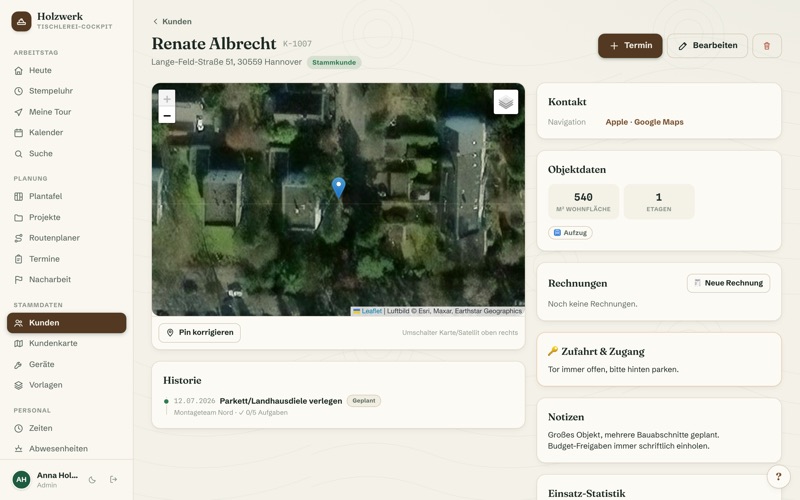Click the Abwesenheiten icon
Viewport: 800px width, 500px height.
pyautogui.click(x=18, y=449)
